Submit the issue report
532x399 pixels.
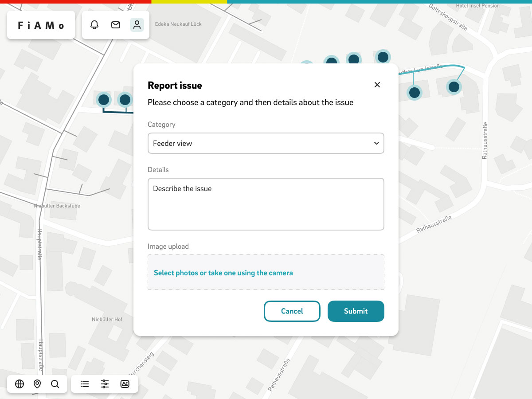point(356,311)
